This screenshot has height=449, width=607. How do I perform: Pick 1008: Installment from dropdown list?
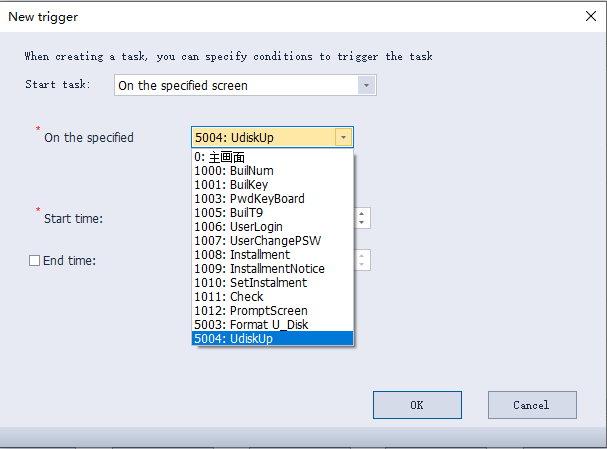point(242,255)
